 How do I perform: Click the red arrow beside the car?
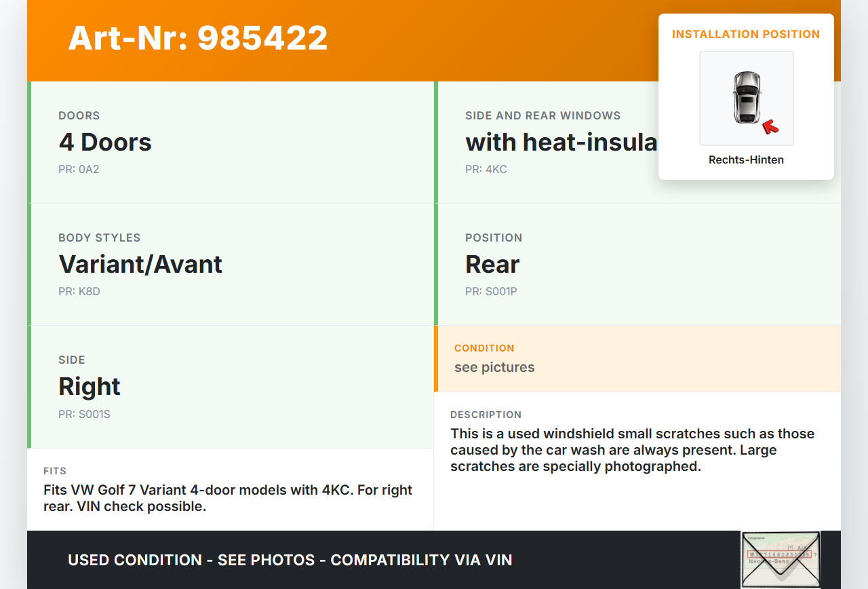(770, 126)
